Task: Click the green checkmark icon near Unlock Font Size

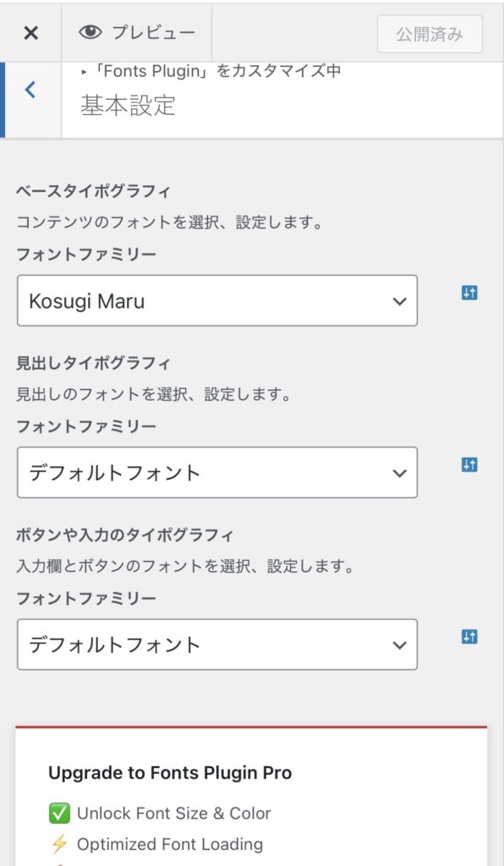Action: point(59,814)
